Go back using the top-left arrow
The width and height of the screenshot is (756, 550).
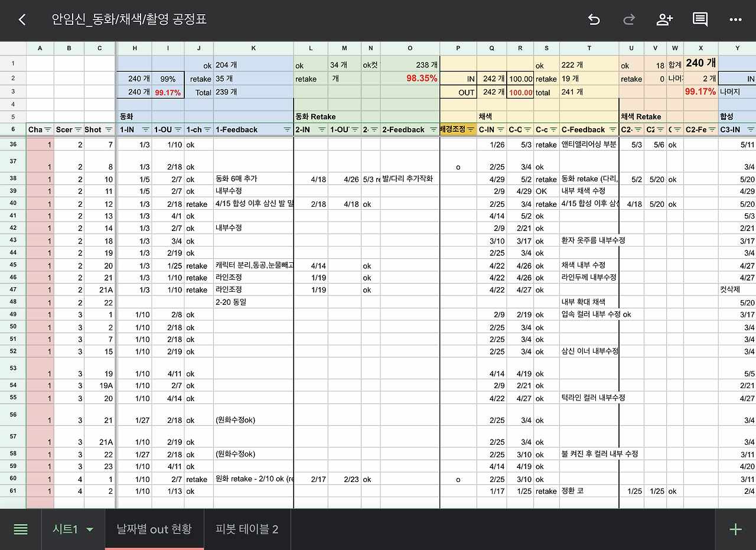pos(22,19)
